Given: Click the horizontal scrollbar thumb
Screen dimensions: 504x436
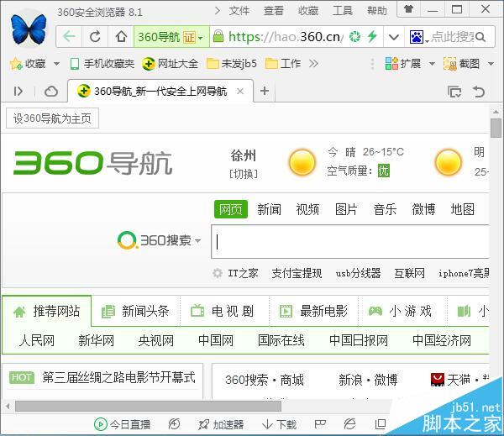Looking at the screenshot, I should tap(148, 406).
